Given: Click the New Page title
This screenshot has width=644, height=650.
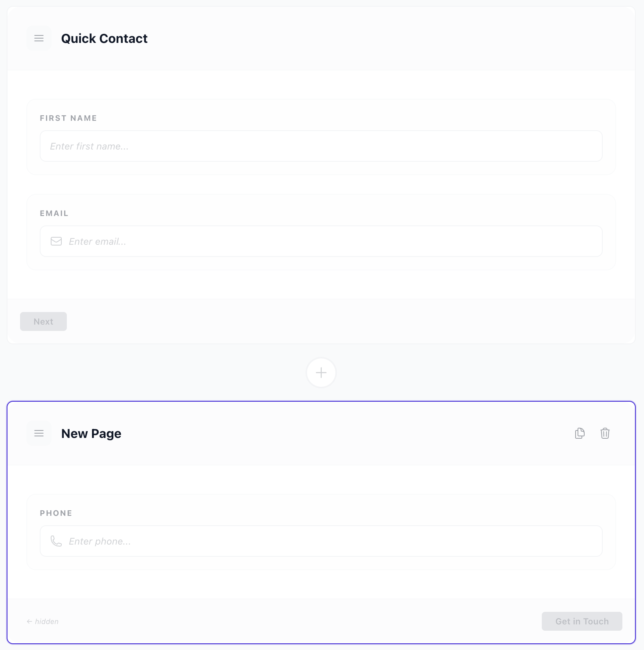Looking at the screenshot, I should pyautogui.click(x=91, y=433).
